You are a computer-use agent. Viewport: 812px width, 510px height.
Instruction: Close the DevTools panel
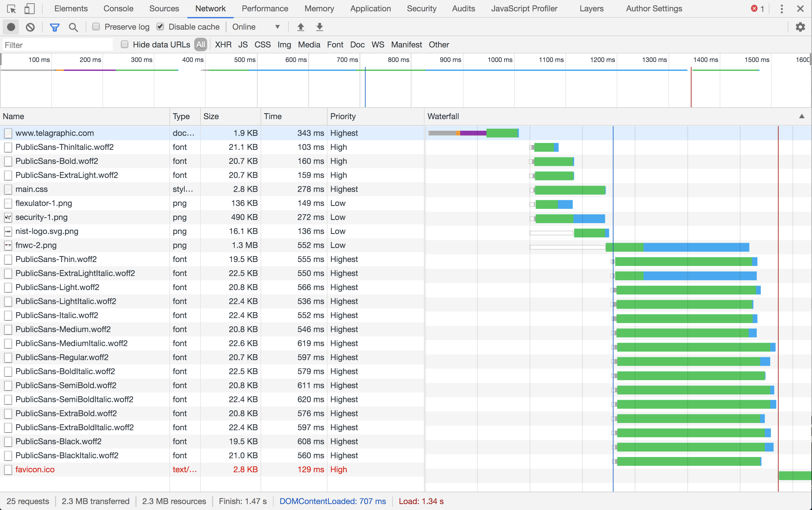800,9
